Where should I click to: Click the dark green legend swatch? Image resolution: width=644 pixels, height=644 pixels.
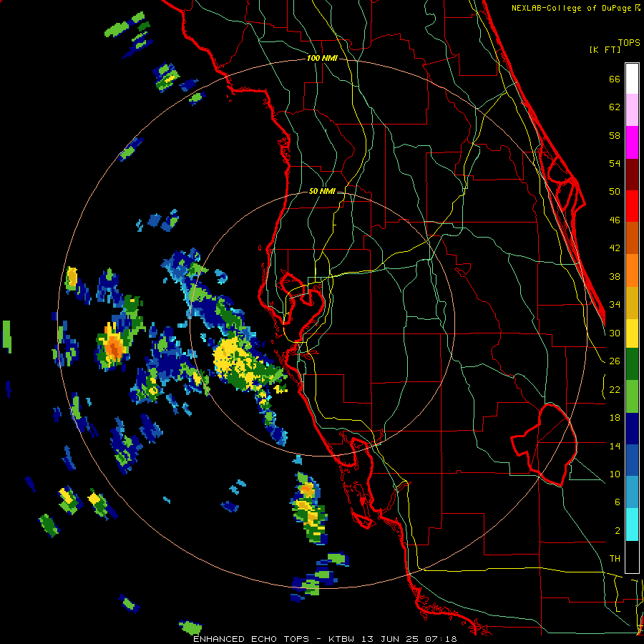coord(632,364)
